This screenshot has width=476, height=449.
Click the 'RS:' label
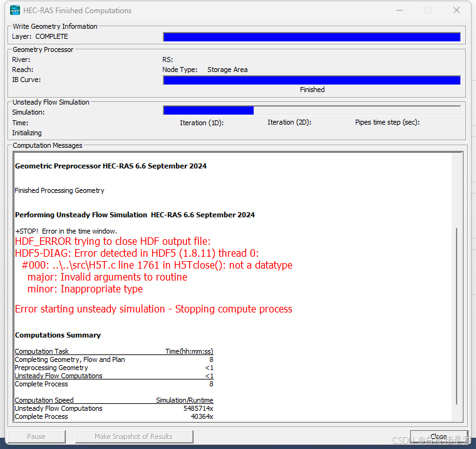168,59
